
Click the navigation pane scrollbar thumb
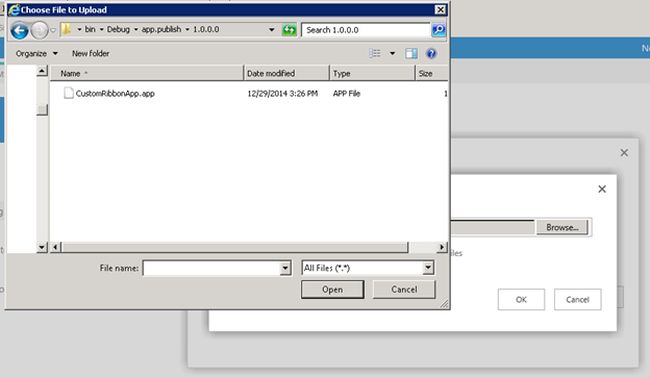(x=42, y=110)
